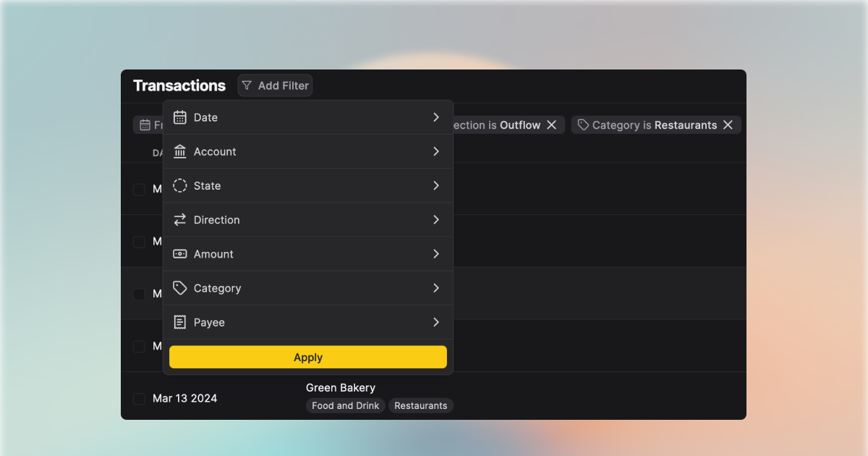
Task: Expand the Payee filter submenu chevron
Action: pos(435,322)
